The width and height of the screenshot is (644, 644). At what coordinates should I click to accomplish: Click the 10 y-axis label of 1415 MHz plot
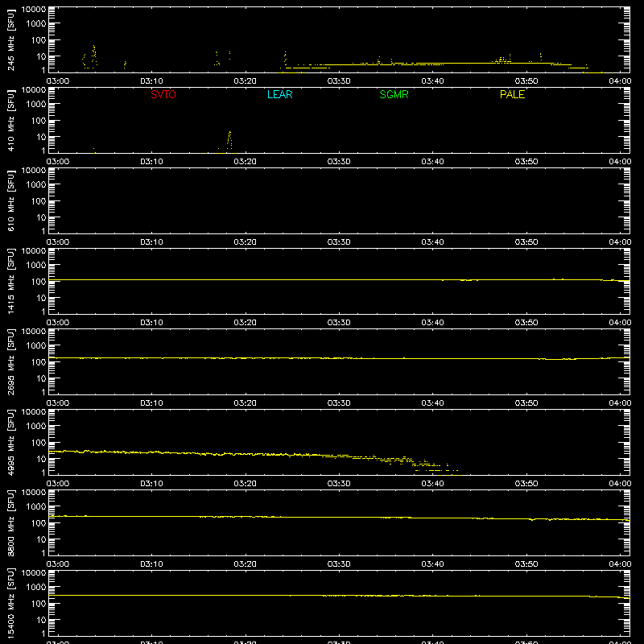click(41, 298)
